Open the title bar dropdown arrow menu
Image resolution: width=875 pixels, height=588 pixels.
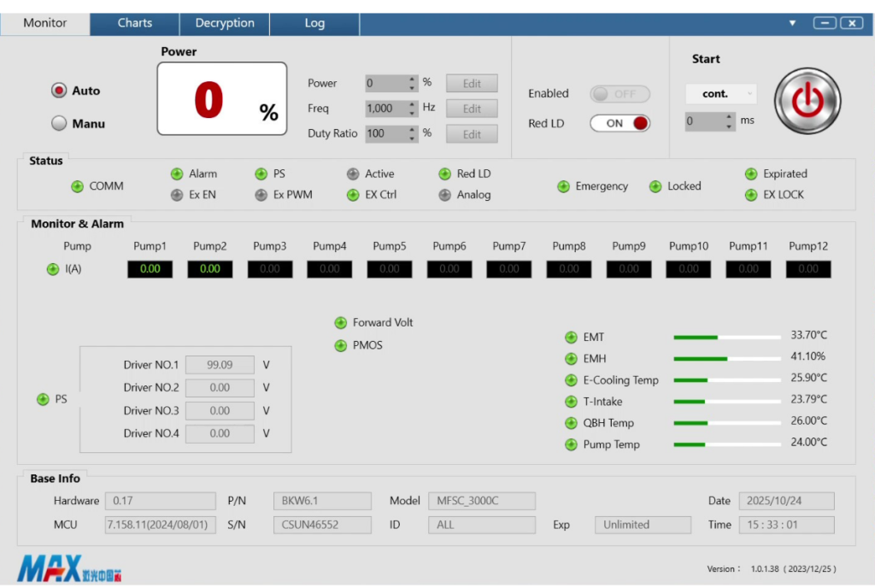(x=792, y=23)
